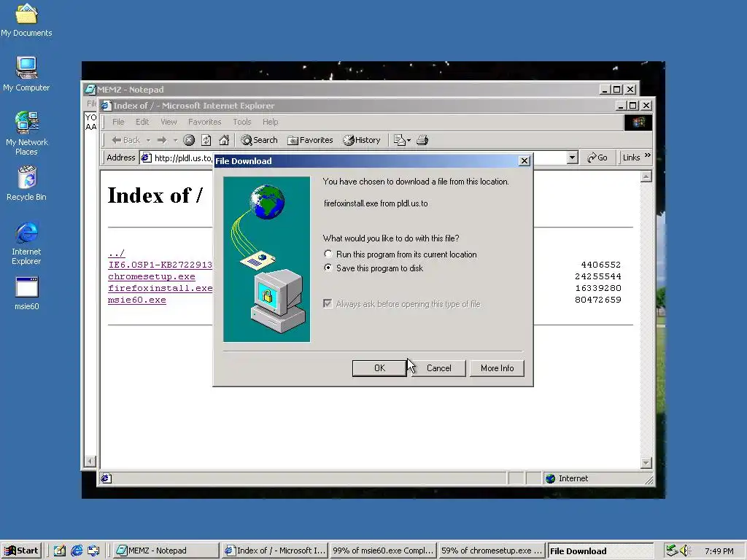Select the msie60 desktop file icon

pyautogui.click(x=27, y=294)
